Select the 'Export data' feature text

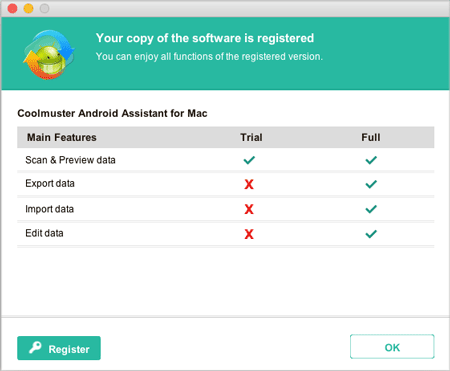pyautogui.click(x=50, y=184)
